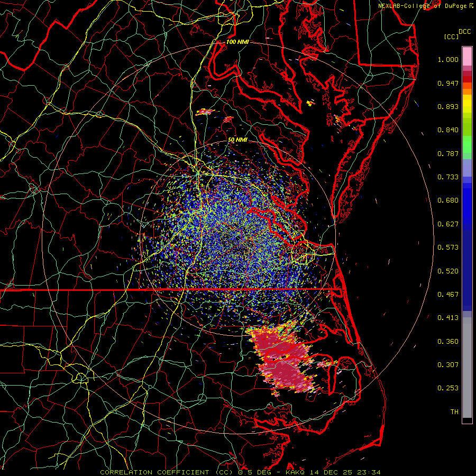
Task: Click the 0.467 scale value
Action: coord(448,295)
